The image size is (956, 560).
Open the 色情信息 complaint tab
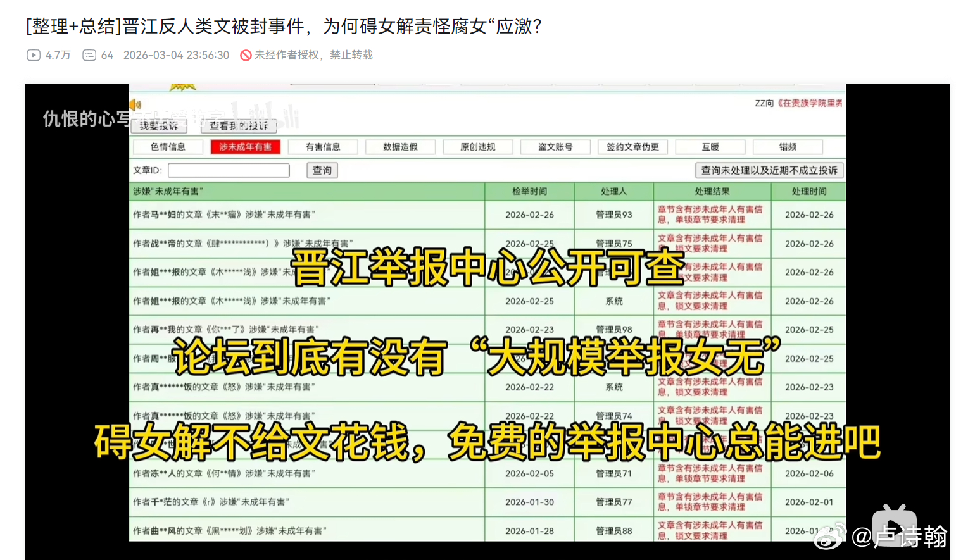pos(168,147)
